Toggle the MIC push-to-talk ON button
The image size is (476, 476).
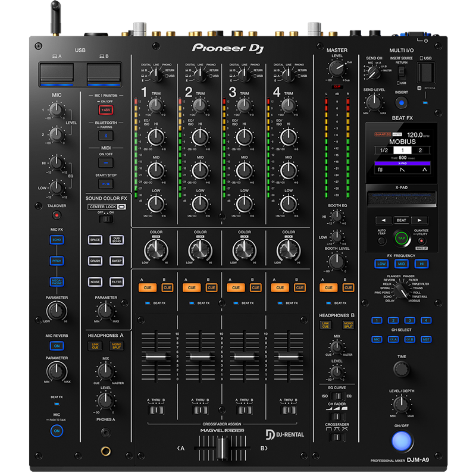click(x=57, y=431)
